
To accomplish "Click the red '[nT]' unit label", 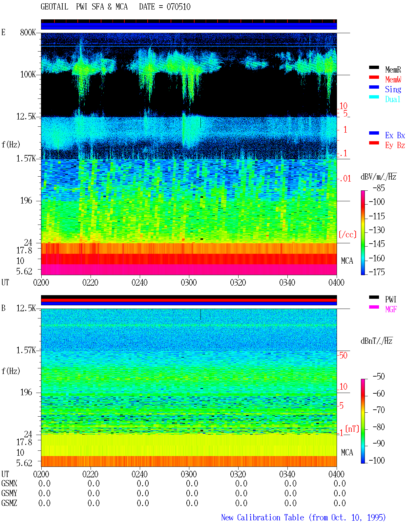I will (352, 429).
